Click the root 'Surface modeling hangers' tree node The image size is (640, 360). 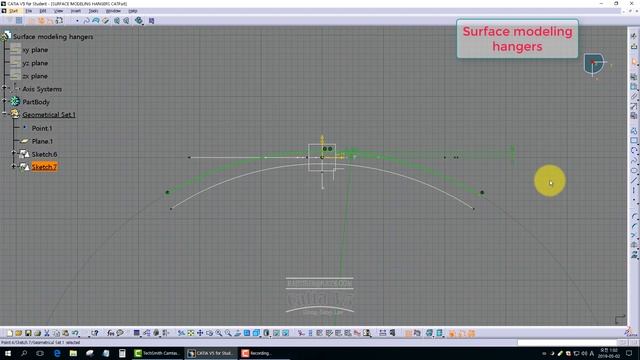click(x=53, y=37)
